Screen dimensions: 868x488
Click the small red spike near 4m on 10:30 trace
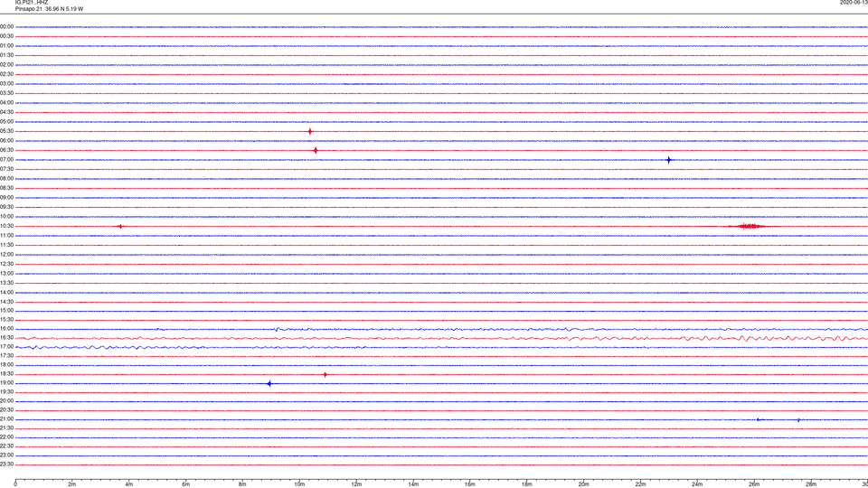[x=120, y=226]
